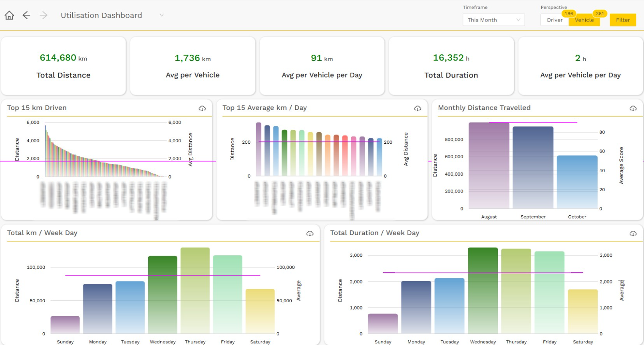Switch perspective to Vehicle
Image resolution: width=644 pixels, height=345 pixels.
584,20
